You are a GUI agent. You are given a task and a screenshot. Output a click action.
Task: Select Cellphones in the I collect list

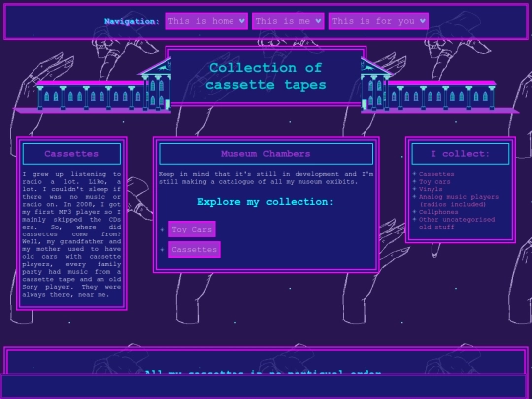click(438, 212)
